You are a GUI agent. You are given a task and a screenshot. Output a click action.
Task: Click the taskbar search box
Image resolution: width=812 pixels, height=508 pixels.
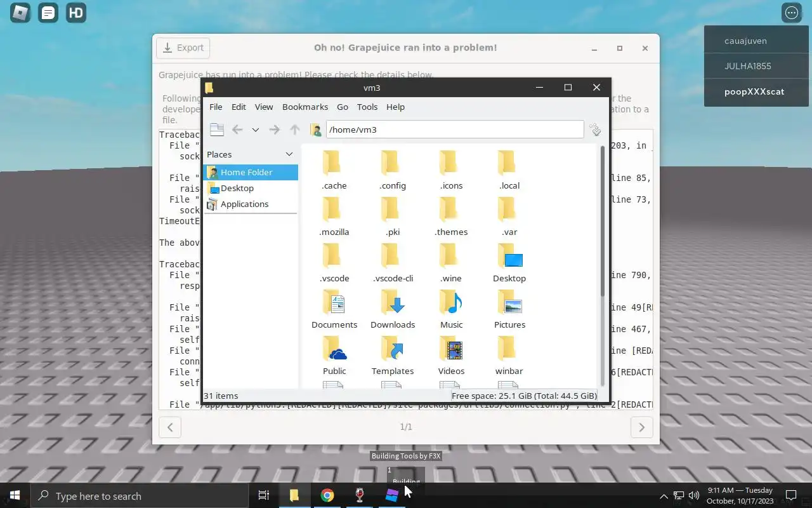(x=140, y=496)
